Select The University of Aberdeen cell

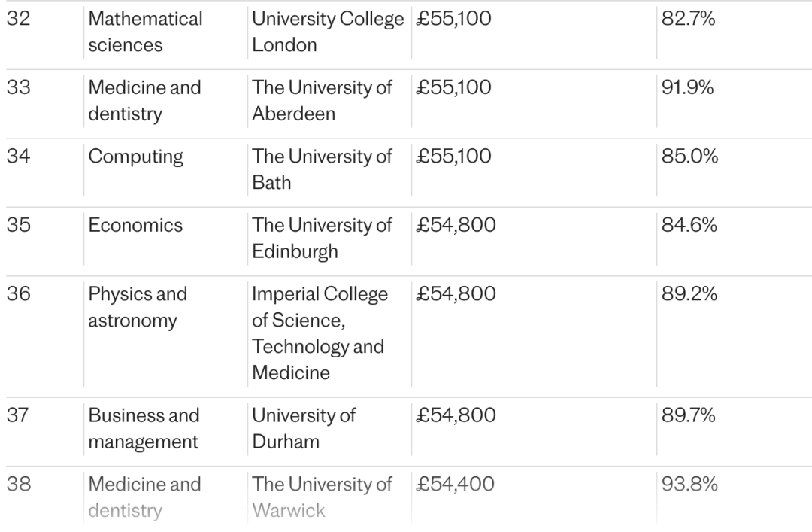322,101
